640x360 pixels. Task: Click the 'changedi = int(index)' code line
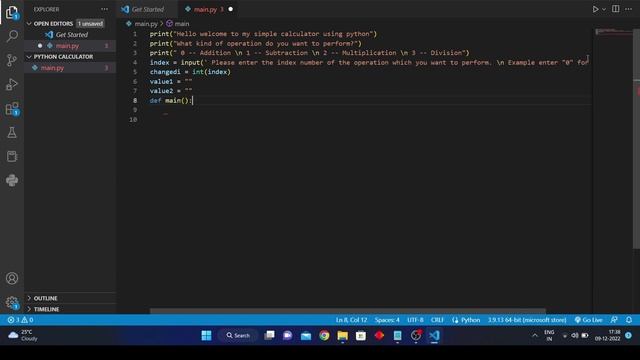pos(190,72)
